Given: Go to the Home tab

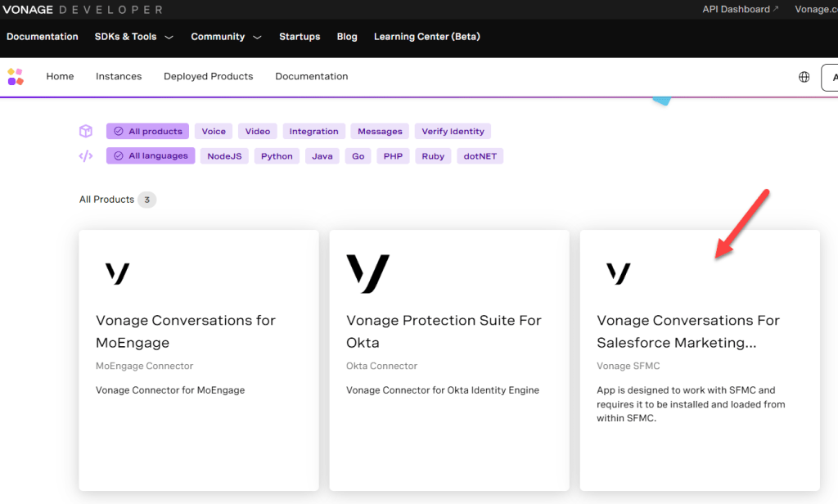Looking at the screenshot, I should (60, 76).
